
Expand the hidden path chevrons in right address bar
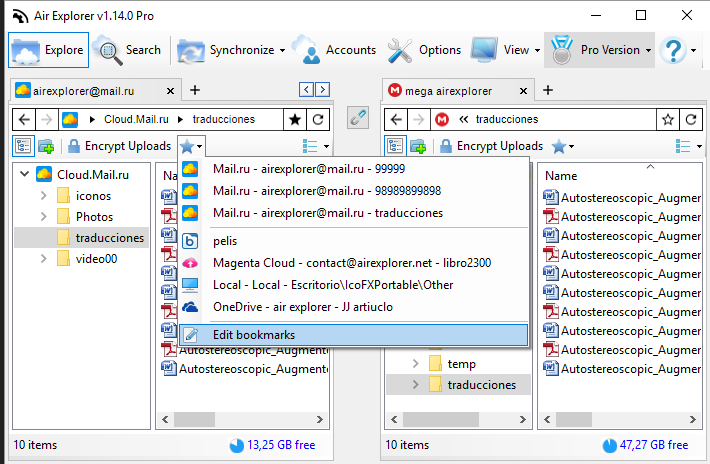(x=464, y=120)
